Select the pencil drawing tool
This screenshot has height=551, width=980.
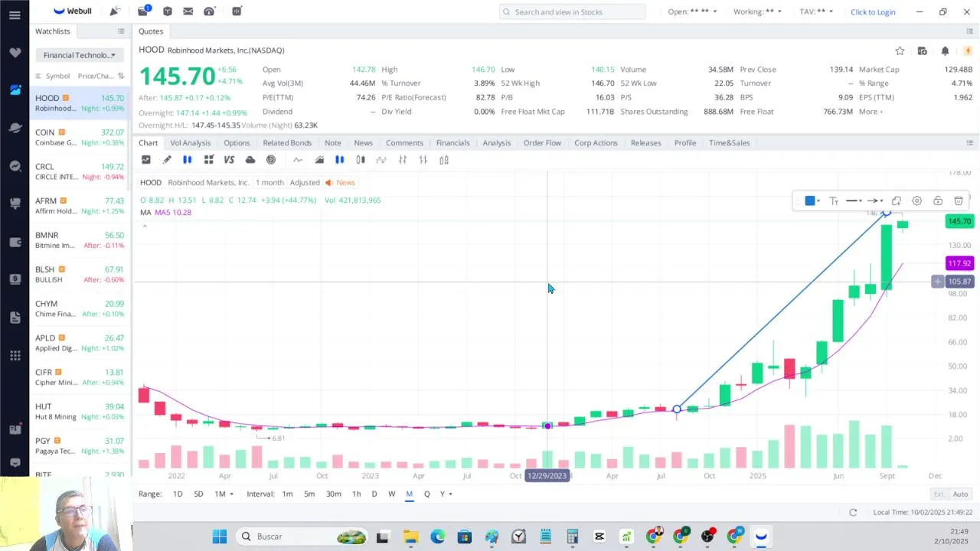(x=167, y=160)
